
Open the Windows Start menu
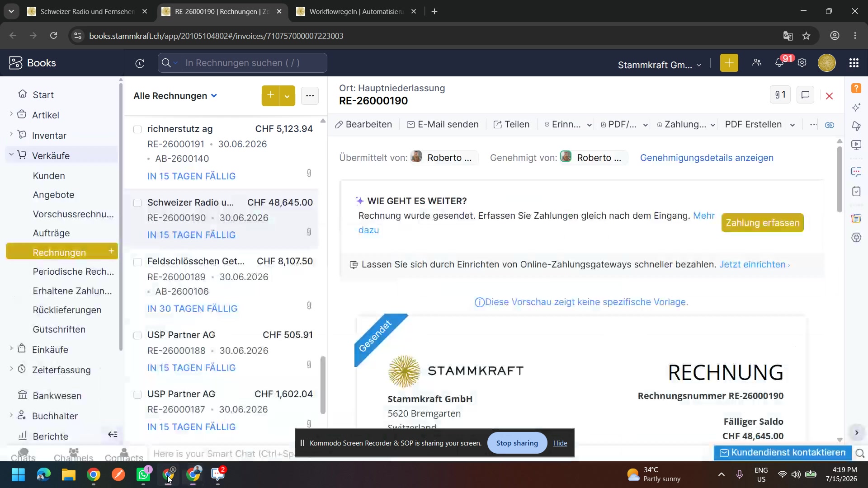[x=19, y=474]
